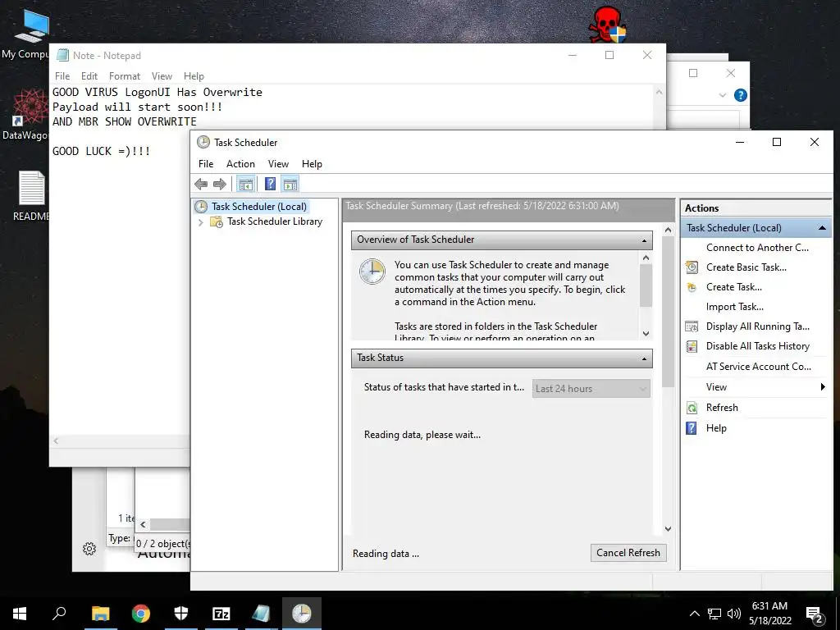Click Create Task action
This screenshot has height=630, width=840.
click(734, 287)
